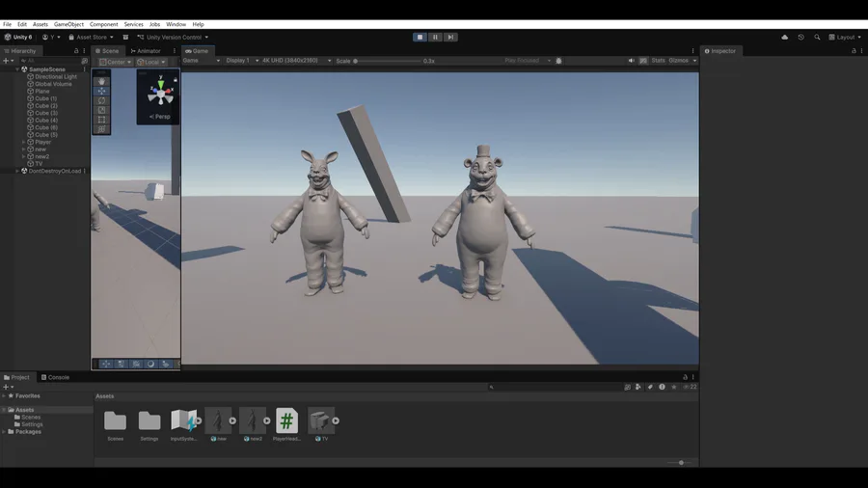
Task: Toggle Local handle rotation
Action: pos(151,62)
